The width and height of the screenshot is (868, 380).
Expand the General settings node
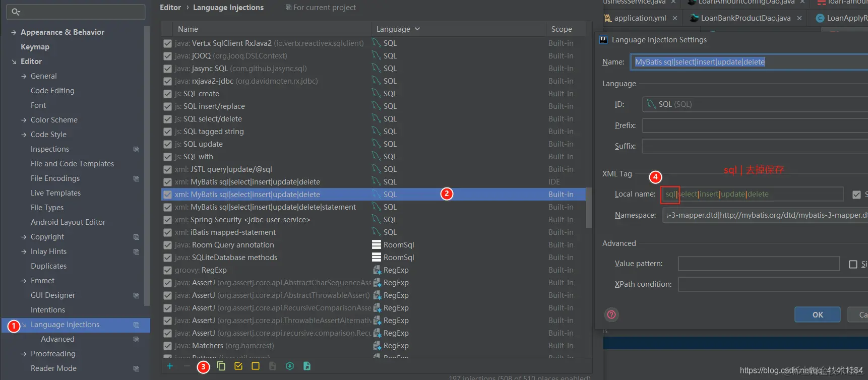tap(24, 76)
